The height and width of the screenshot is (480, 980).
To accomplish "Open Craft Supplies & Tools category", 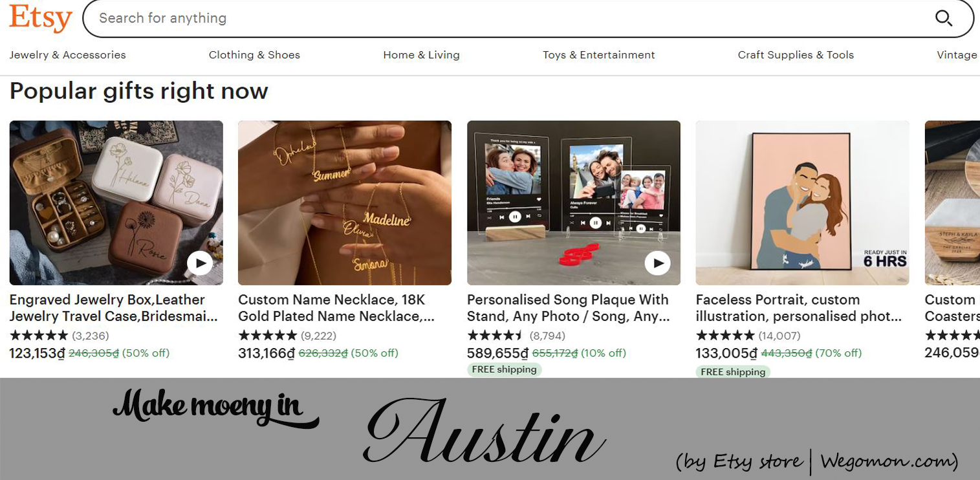I will tap(796, 55).
